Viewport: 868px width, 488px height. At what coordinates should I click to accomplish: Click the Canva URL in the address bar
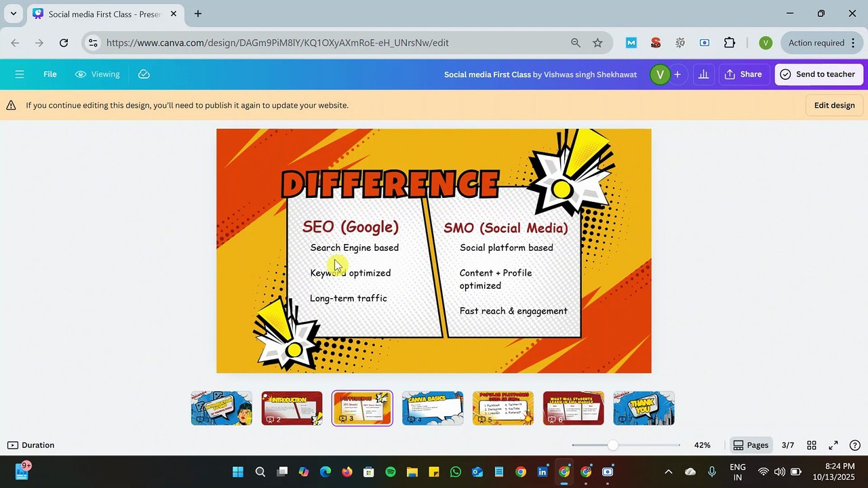click(x=277, y=43)
